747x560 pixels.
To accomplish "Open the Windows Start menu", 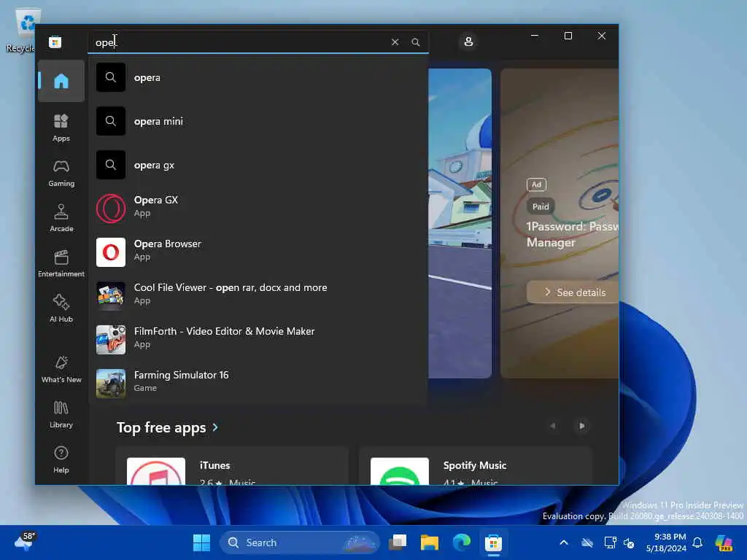I will coord(201,542).
